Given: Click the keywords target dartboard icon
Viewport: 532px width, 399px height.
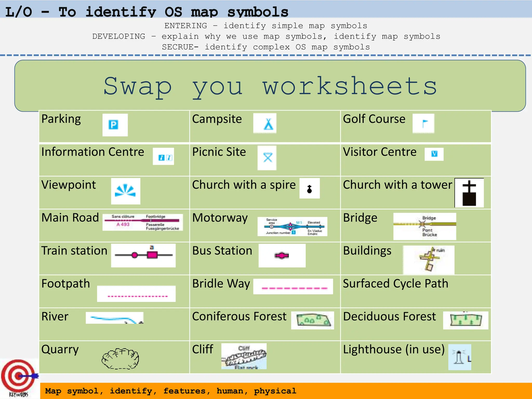Looking at the screenshot, I should (19, 378).
